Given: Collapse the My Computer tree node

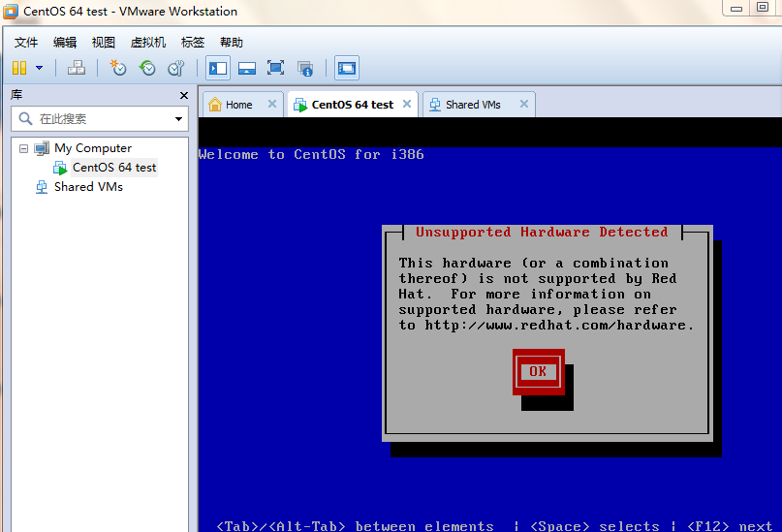Looking at the screenshot, I should coord(23,148).
